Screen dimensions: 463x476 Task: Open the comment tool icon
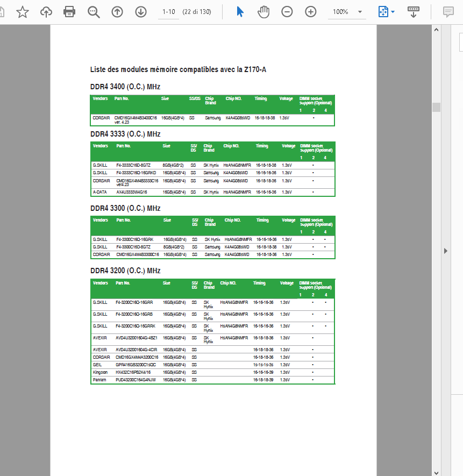pos(448,12)
